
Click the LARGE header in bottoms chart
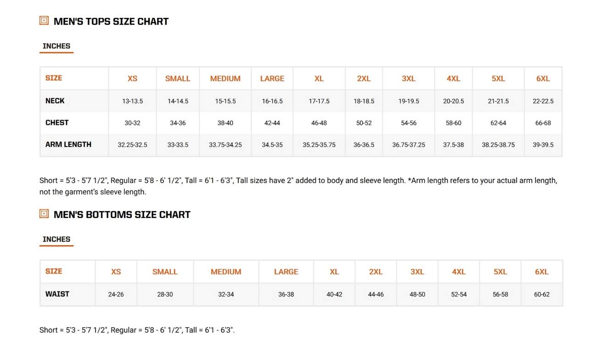(286, 272)
